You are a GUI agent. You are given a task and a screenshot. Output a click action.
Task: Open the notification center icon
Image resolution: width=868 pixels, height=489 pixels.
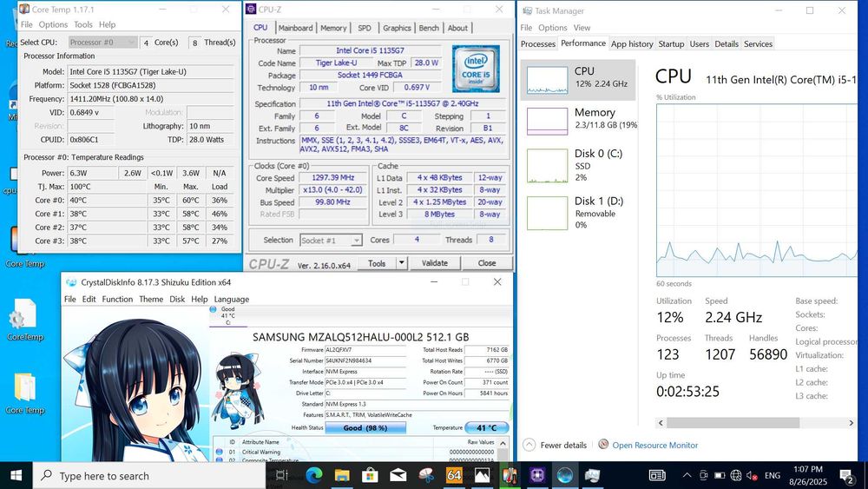(x=845, y=475)
